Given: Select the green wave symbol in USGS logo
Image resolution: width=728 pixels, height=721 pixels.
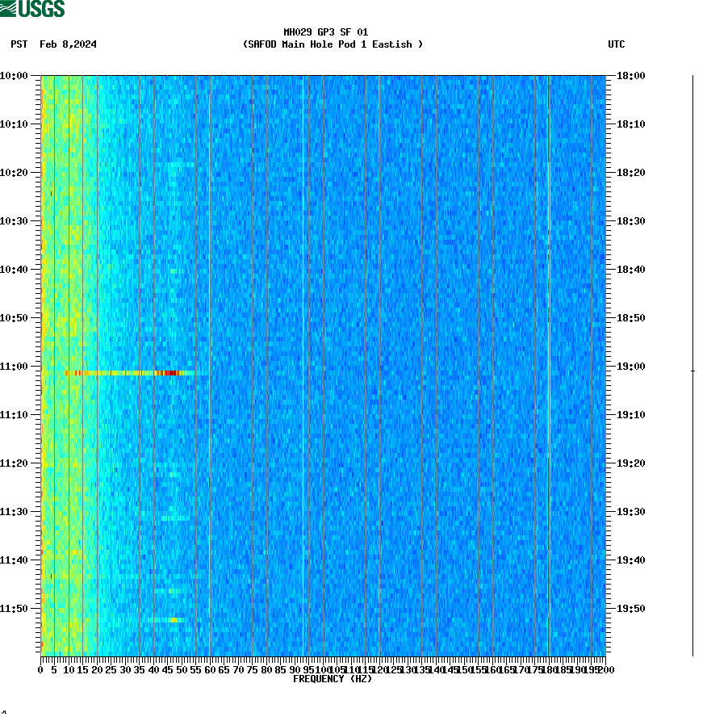Looking at the screenshot, I should pyautogui.click(x=8, y=8).
